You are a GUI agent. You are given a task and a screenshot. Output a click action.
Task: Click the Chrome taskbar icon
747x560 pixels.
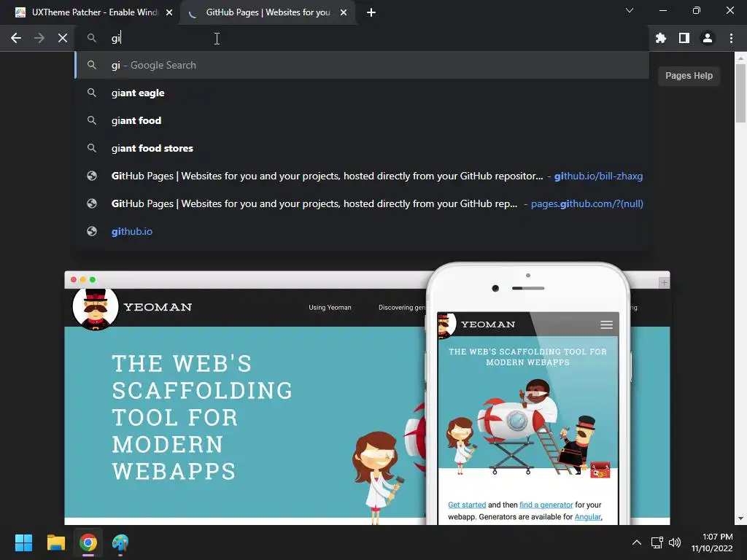point(88,542)
